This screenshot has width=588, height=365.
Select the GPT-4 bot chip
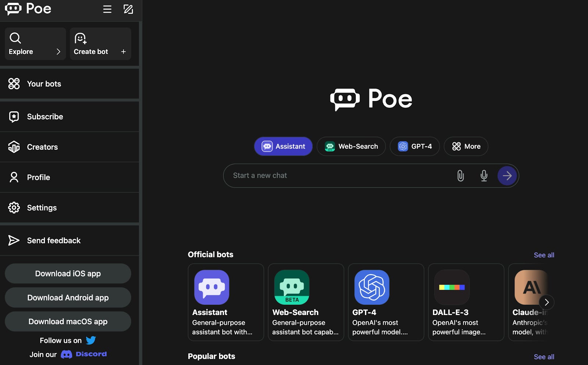pyautogui.click(x=415, y=147)
